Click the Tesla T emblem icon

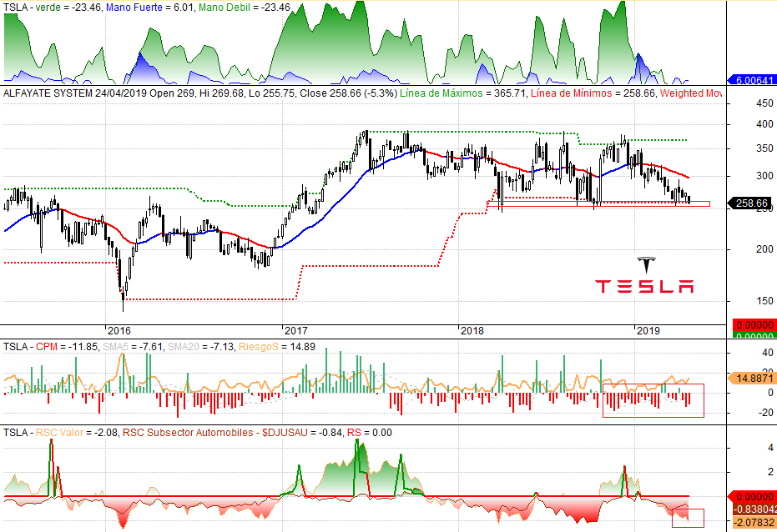(x=644, y=265)
